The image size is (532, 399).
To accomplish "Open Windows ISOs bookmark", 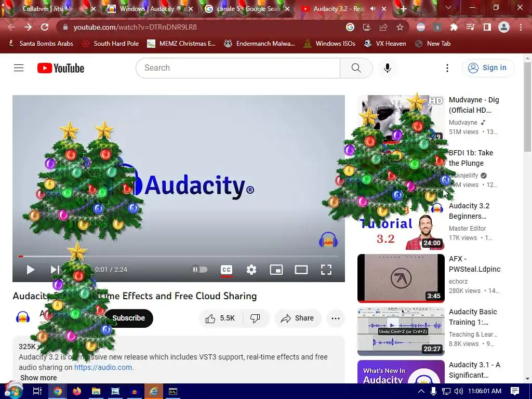I will [x=329, y=44].
